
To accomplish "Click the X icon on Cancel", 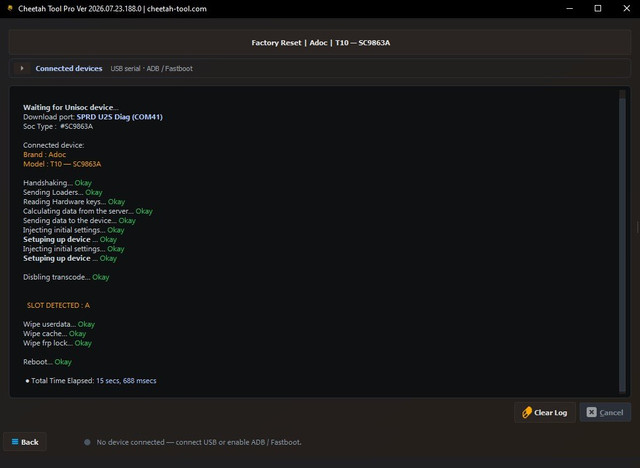I will click(x=591, y=412).
